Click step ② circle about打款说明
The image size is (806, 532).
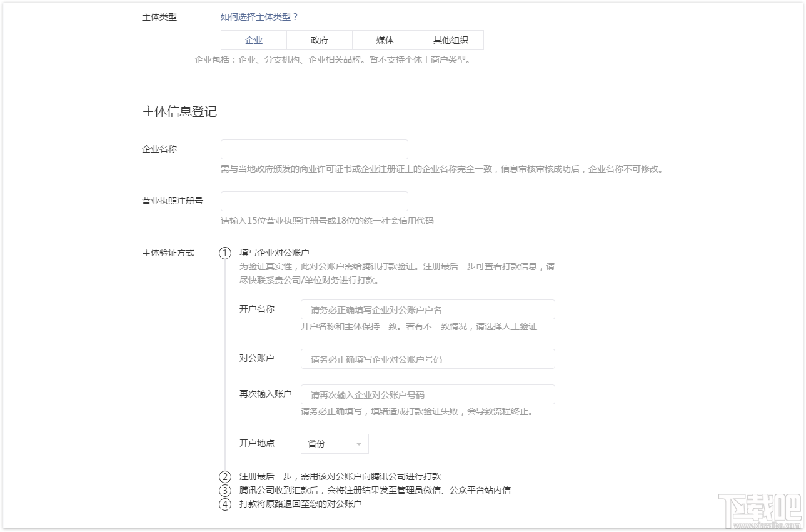(x=224, y=476)
